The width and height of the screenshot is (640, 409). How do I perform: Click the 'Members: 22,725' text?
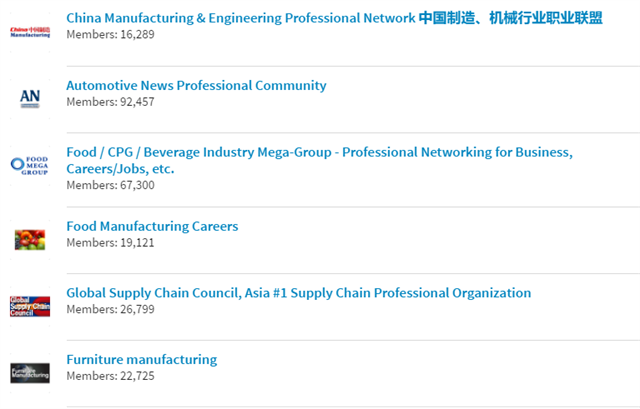pos(111,376)
